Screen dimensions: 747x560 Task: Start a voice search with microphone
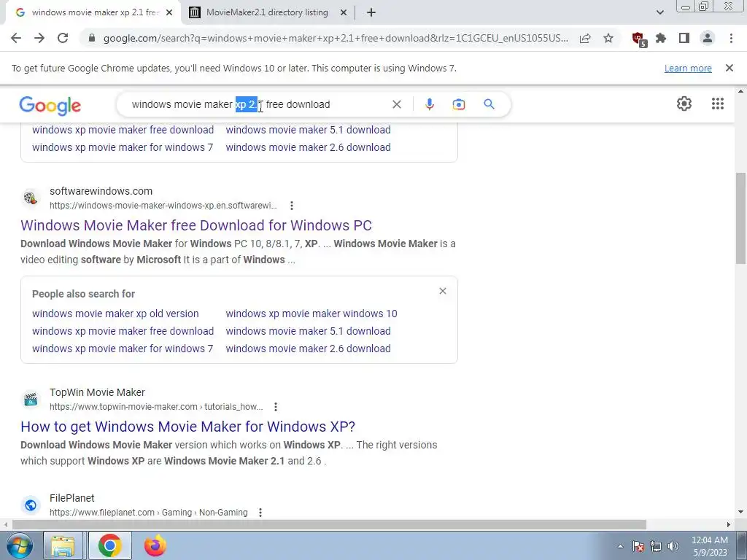pyautogui.click(x=429, y=104)
